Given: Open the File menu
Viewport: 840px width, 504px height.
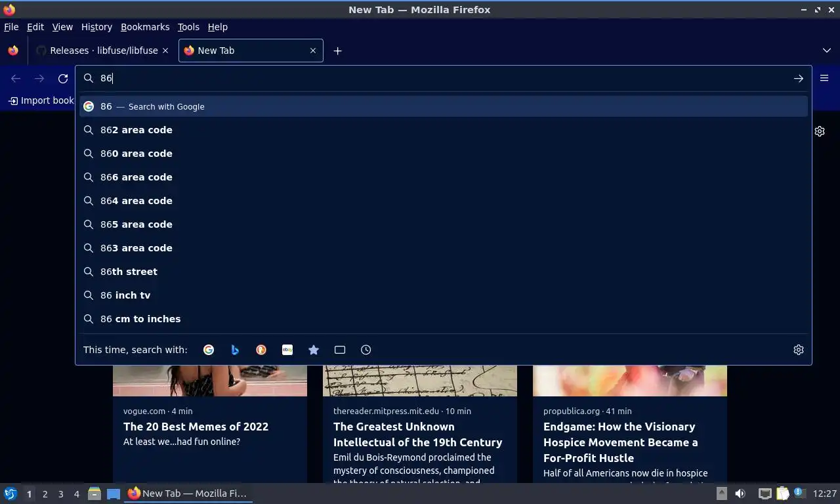Looking at the screenshot, I should coord(11,27).
